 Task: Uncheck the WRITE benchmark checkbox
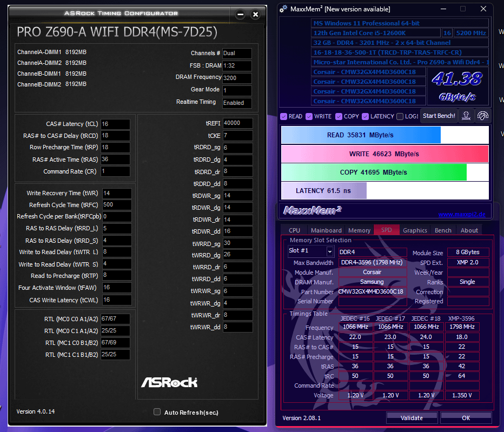pyautogui.click(x=309, y=116)
